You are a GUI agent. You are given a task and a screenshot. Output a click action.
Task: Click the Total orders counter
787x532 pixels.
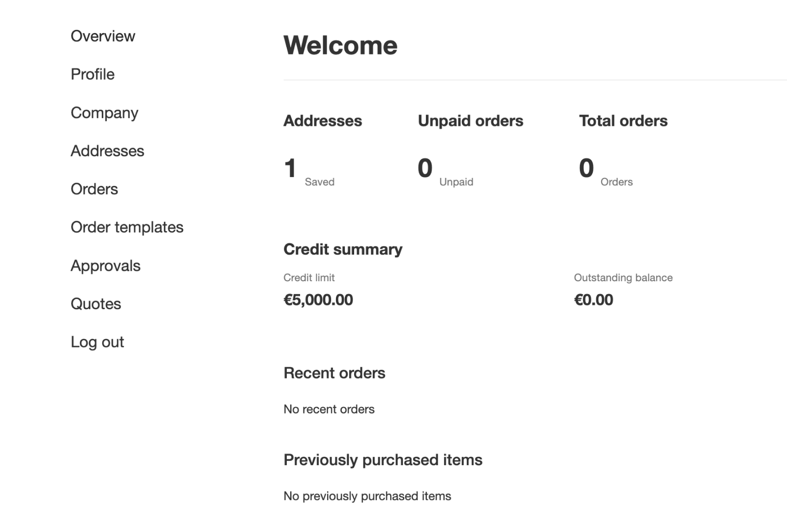[623, 120]
